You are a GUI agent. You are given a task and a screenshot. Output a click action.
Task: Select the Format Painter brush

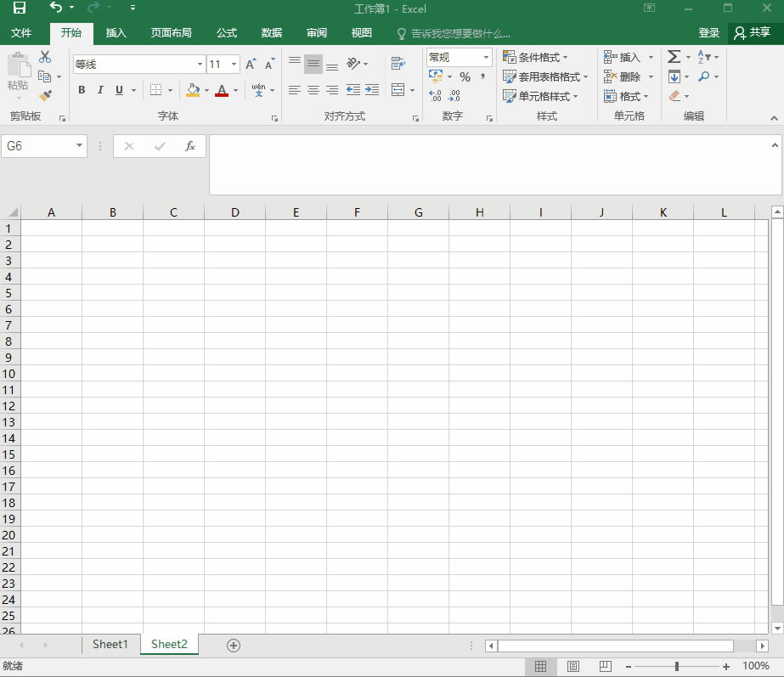pyautogui.click(x=46, y=95)
